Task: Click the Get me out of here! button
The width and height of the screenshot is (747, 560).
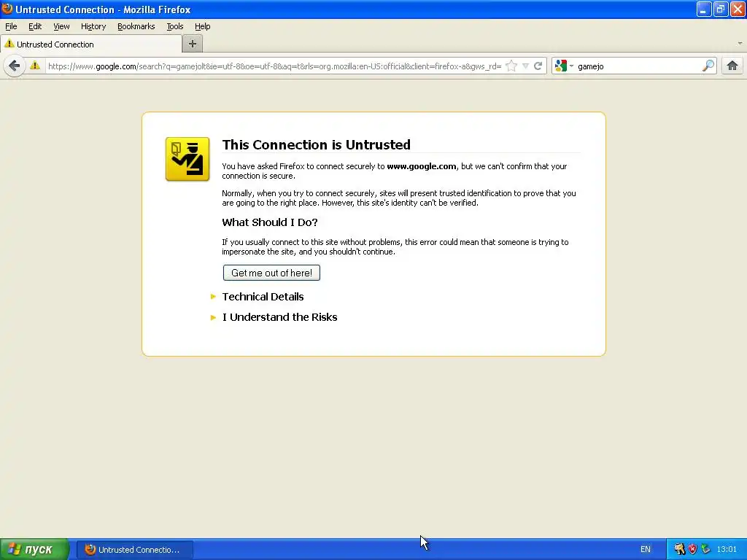Action: [x=271, y=273]
